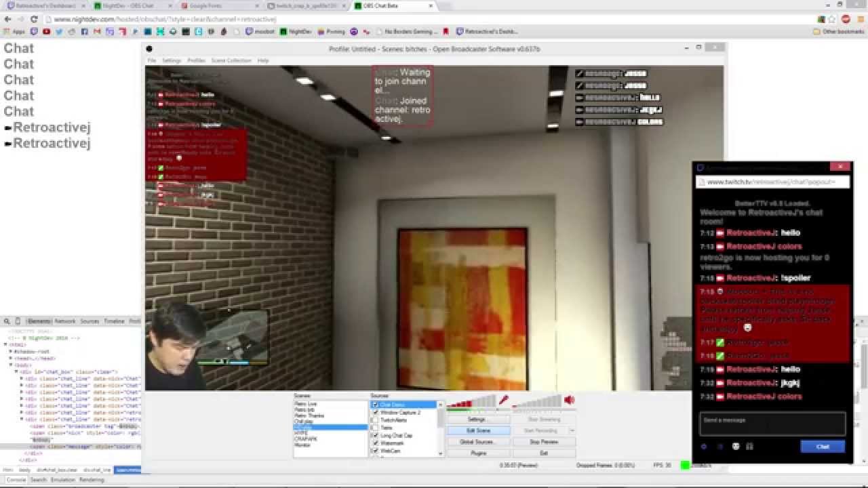The image size is (868, 488).
Task: Open OBS Help menu
Action: pos(262,60)
